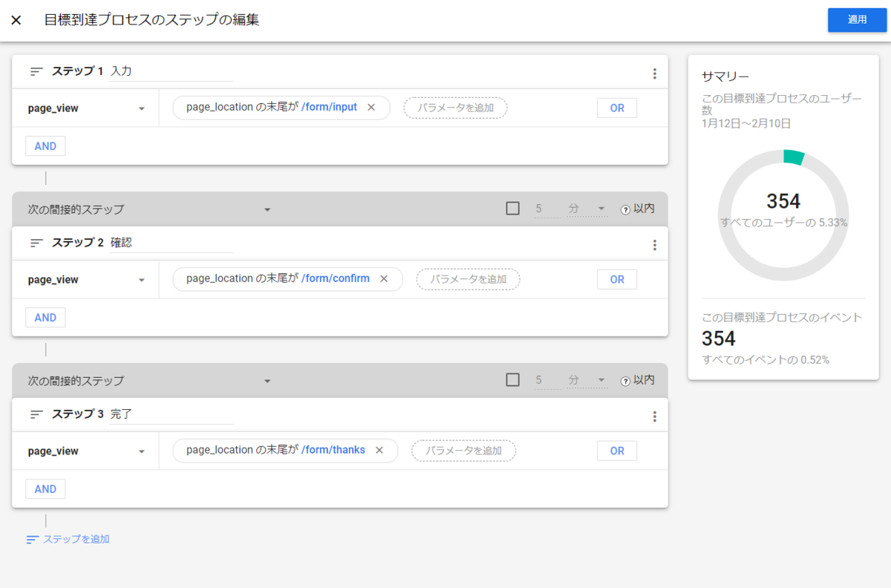
Task: Click the OR button in ステップ 2
Action: click(617, 280)
